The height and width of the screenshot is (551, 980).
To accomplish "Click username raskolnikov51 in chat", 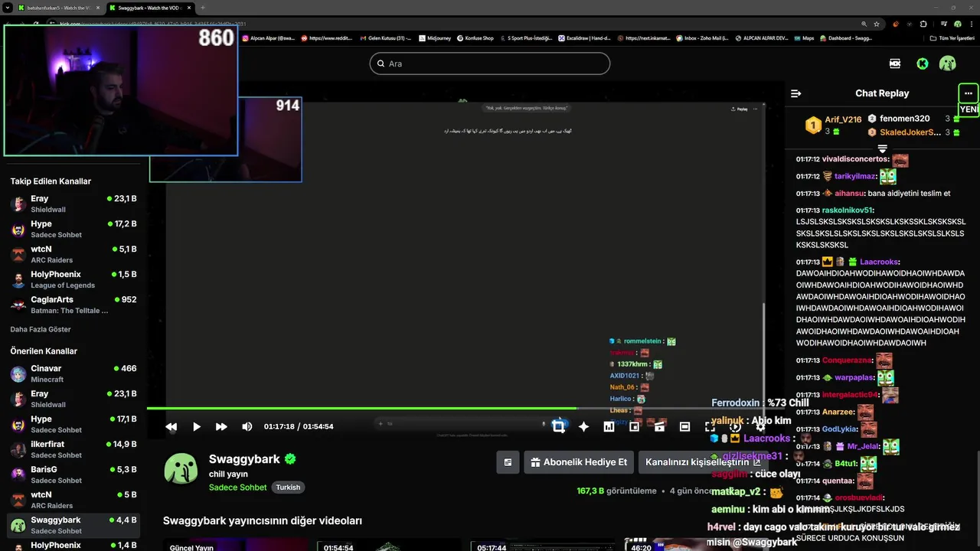I will 847,210.
